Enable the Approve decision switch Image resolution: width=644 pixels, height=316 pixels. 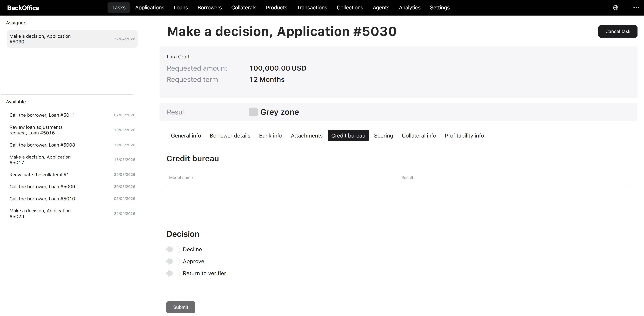173,262
